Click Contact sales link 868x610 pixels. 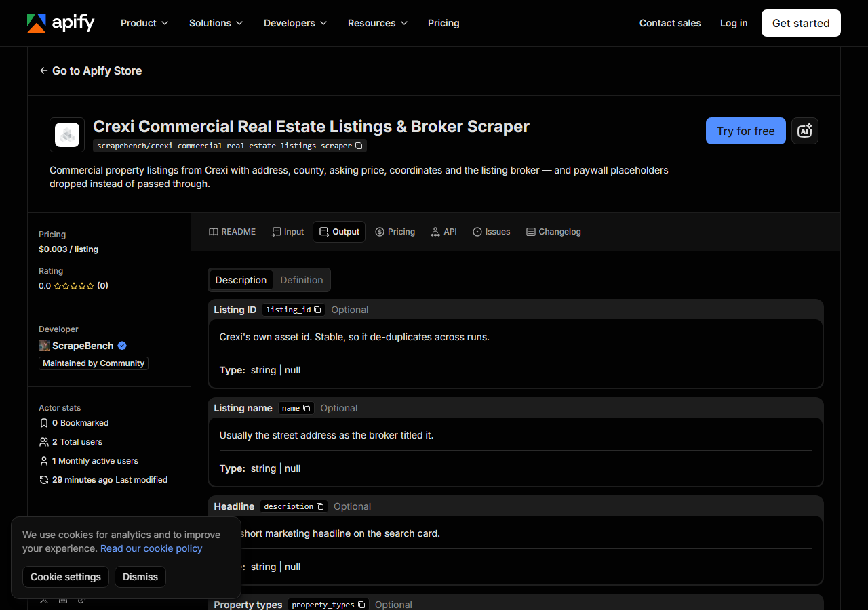[670, 23]
